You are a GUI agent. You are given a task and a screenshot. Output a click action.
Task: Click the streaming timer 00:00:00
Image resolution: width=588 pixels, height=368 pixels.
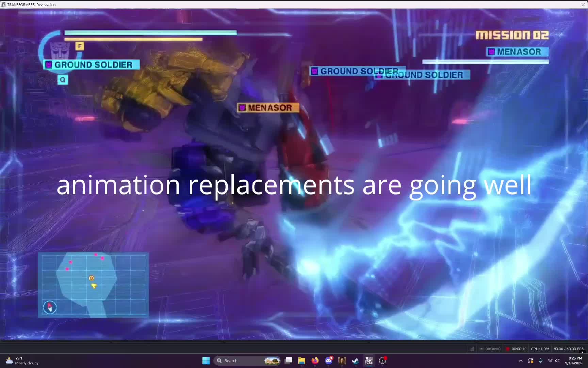click(x=493, y=349)
